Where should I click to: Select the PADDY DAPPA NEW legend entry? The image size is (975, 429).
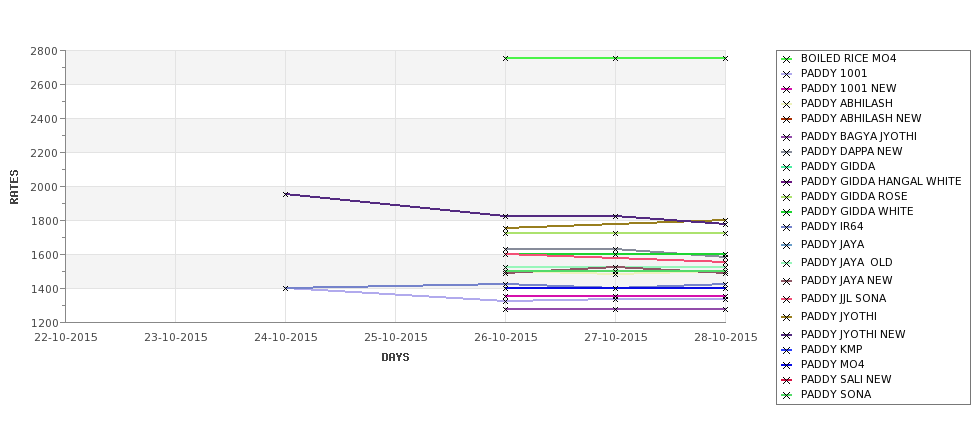pos(851,151)
